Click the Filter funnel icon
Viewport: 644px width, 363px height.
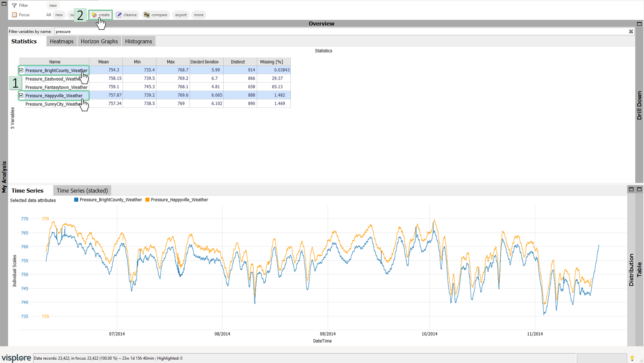(14, 5)
